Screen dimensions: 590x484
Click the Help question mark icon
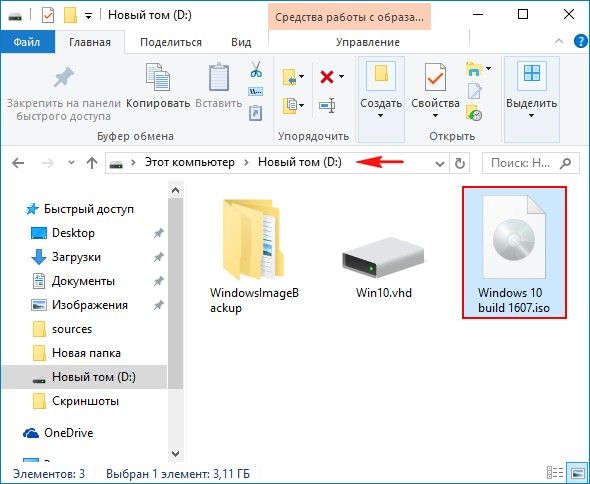coord(581,41)
